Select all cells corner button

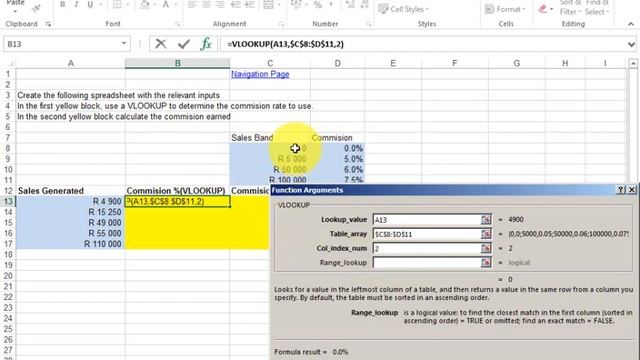[8, 63]
